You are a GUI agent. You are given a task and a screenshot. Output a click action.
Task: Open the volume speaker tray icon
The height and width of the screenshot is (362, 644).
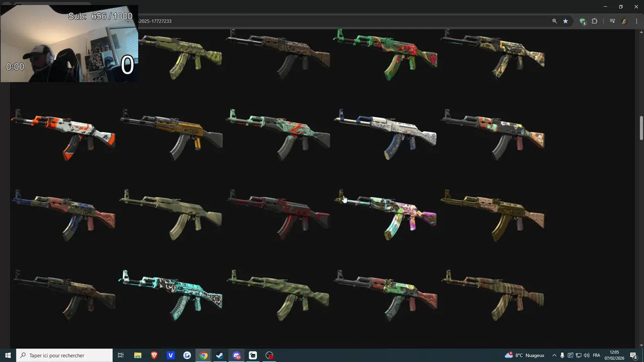pos(587,355)
